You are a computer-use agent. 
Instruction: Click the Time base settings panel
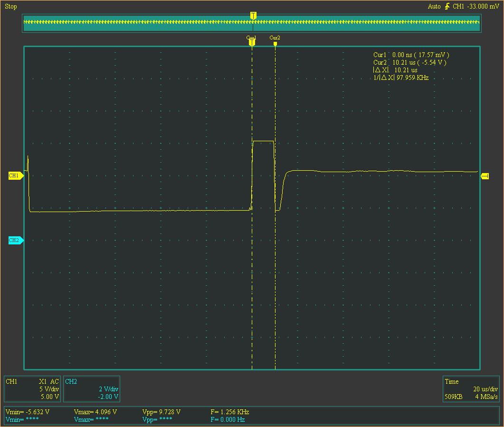(x=471, y=389)
